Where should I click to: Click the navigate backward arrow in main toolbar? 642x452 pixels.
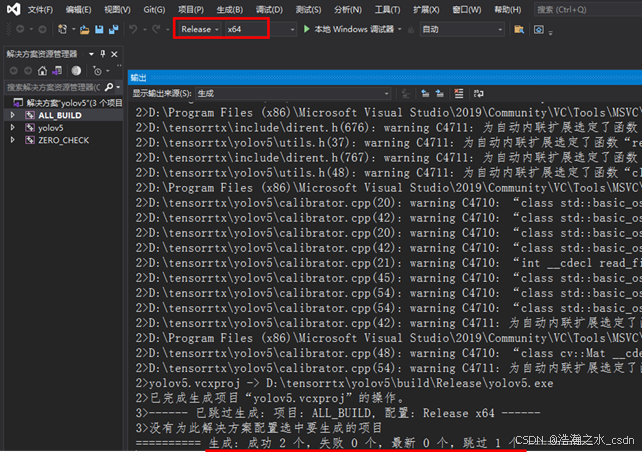20,29
